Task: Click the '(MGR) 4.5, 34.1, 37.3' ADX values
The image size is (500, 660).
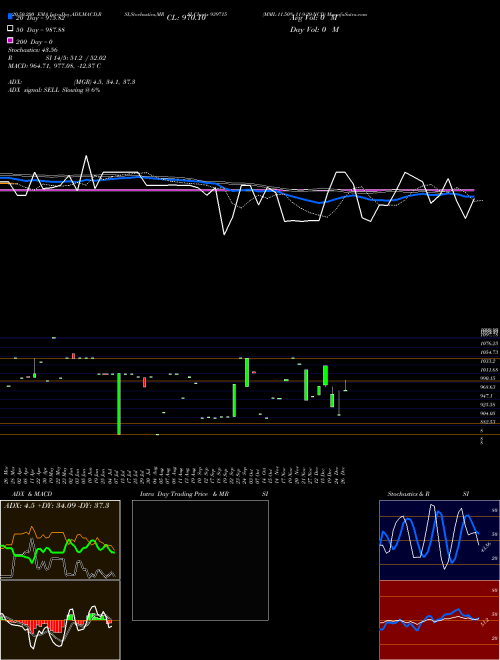Action: coord(104,82)
